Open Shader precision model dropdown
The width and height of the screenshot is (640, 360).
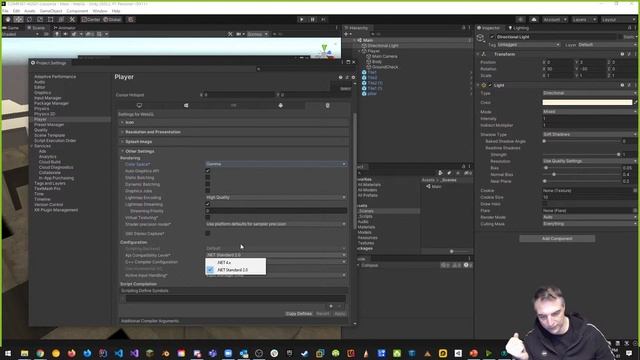coord(276,224)
